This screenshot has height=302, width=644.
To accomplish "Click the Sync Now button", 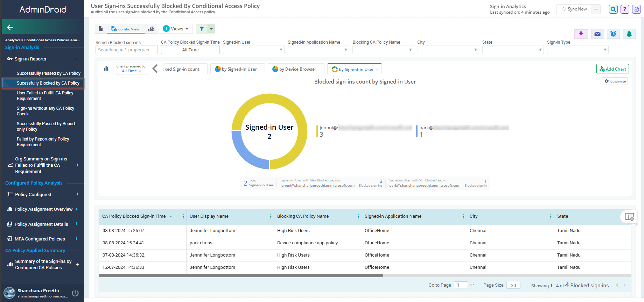I will tap(574, 9).
